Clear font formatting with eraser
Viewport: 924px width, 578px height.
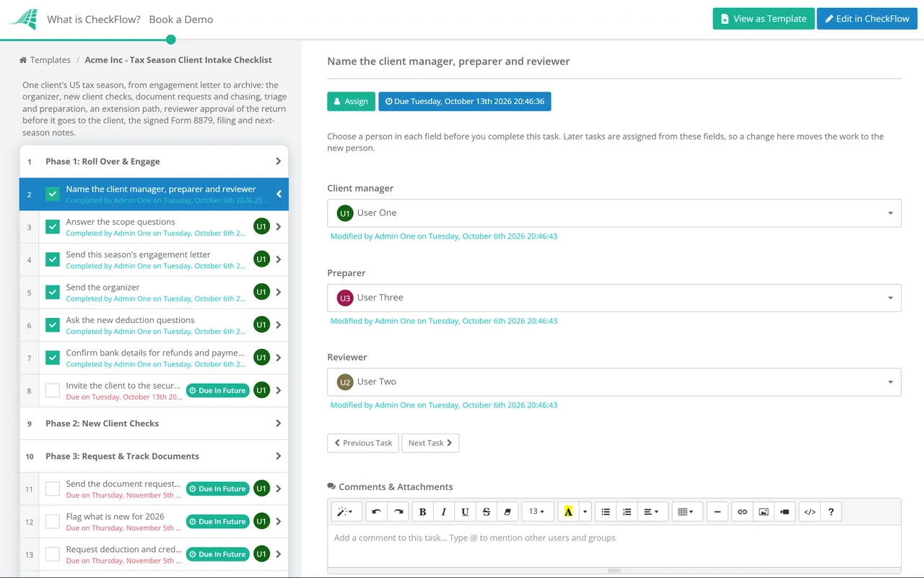[507, 512]
